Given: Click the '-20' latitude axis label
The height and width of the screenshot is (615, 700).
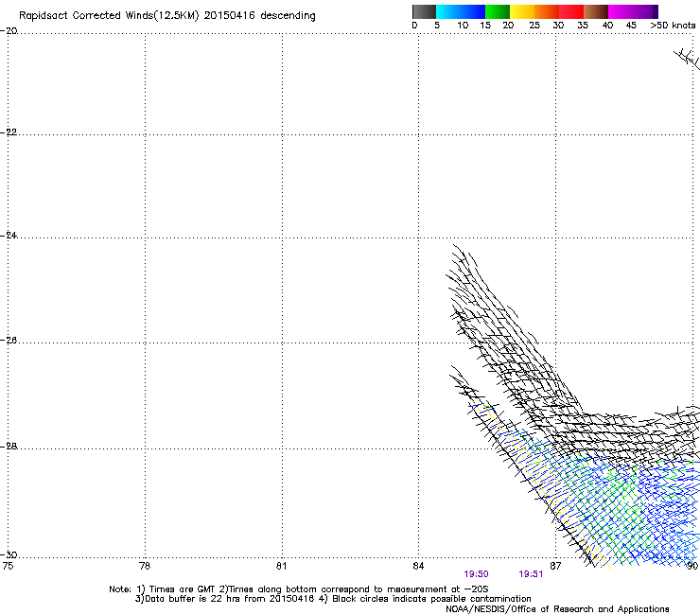Looking at the screenshot, I should coord(9,31).
